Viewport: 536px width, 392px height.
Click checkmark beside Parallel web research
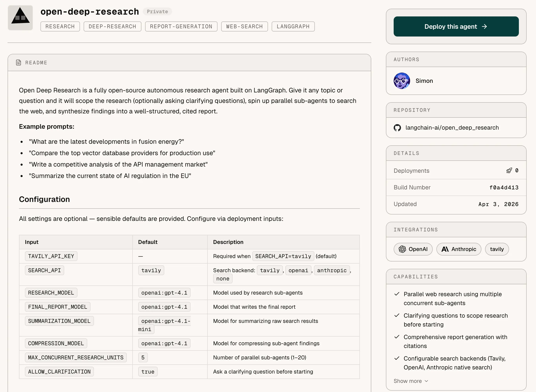pos(397,294)
